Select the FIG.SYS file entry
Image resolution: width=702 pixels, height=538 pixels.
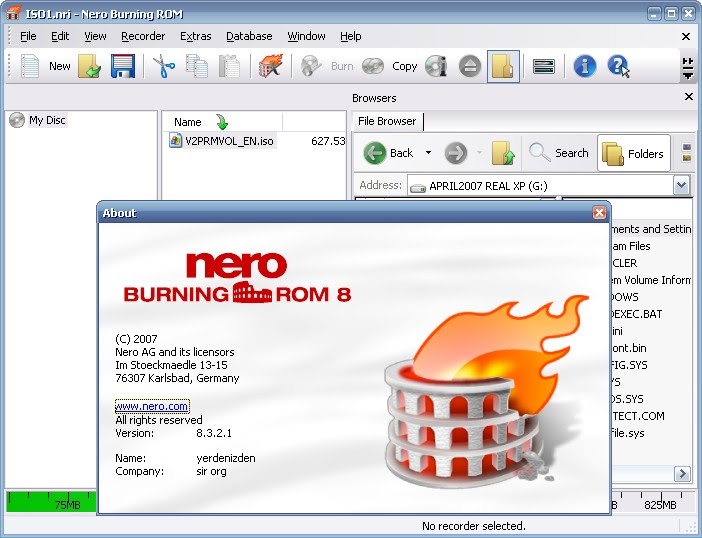pos(629,365)
